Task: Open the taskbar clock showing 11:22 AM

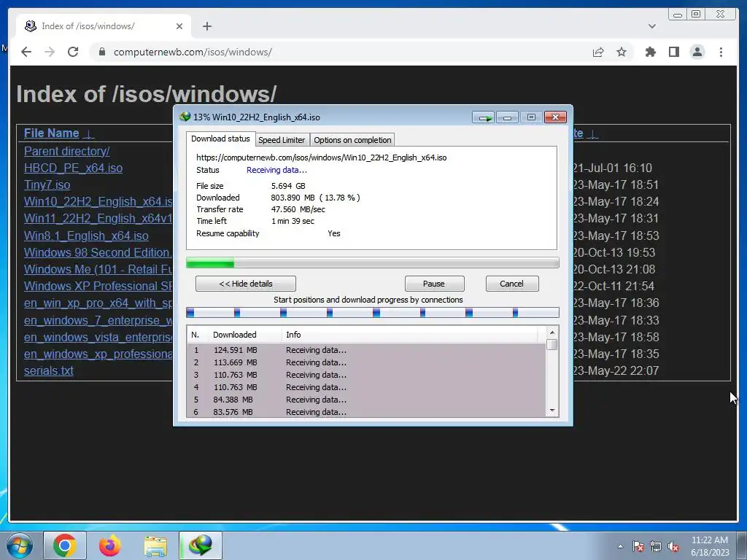Action: click(710, 546)
